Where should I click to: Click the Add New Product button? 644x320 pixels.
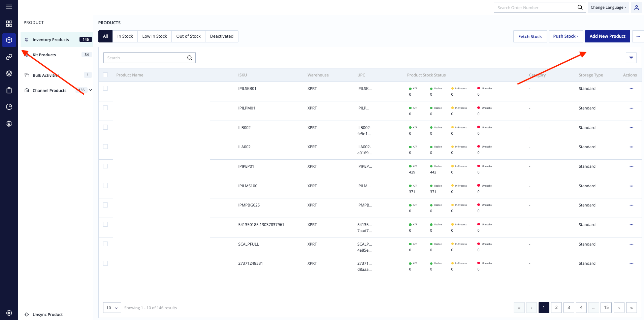(x=607, y=36)
